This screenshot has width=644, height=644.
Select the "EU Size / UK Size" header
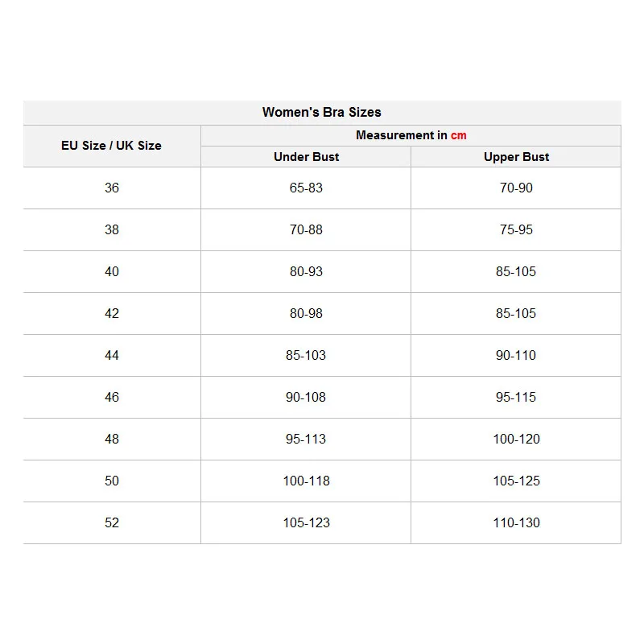[x=111, y=146]
